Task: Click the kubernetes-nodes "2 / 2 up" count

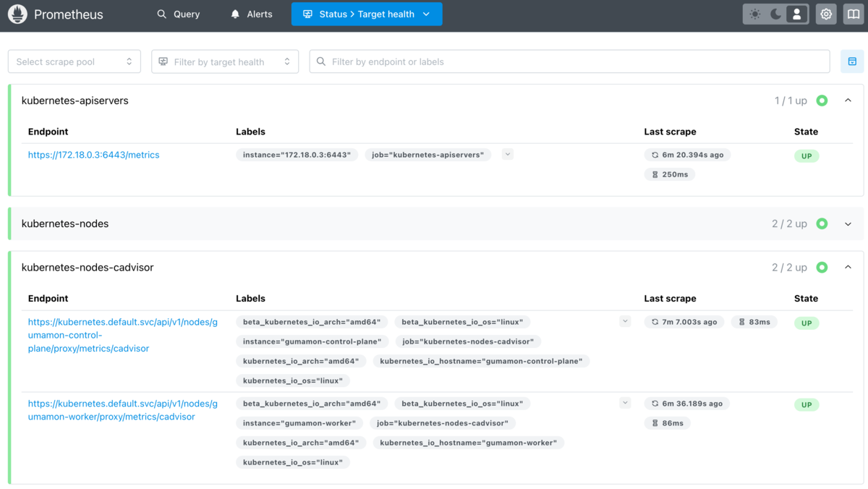Action: 789,224
